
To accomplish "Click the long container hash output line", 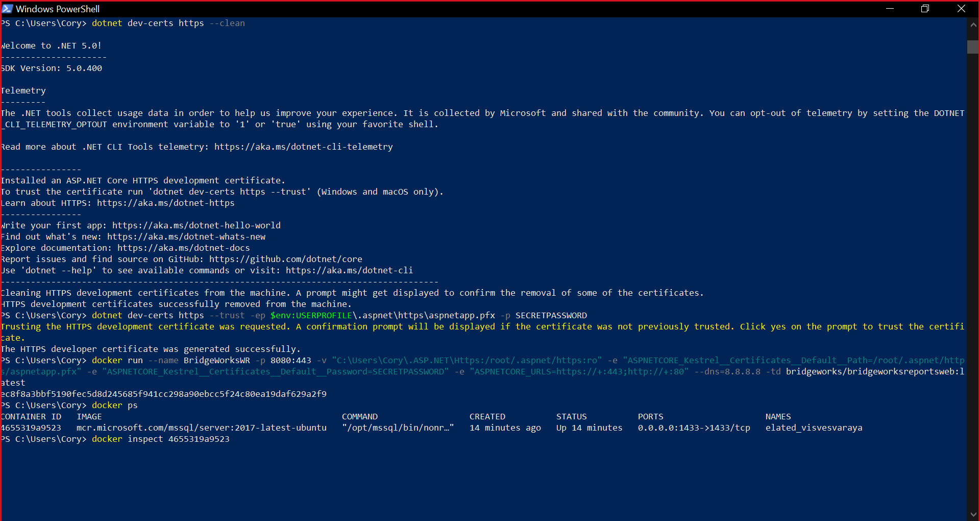I will [x=163, y=394].
